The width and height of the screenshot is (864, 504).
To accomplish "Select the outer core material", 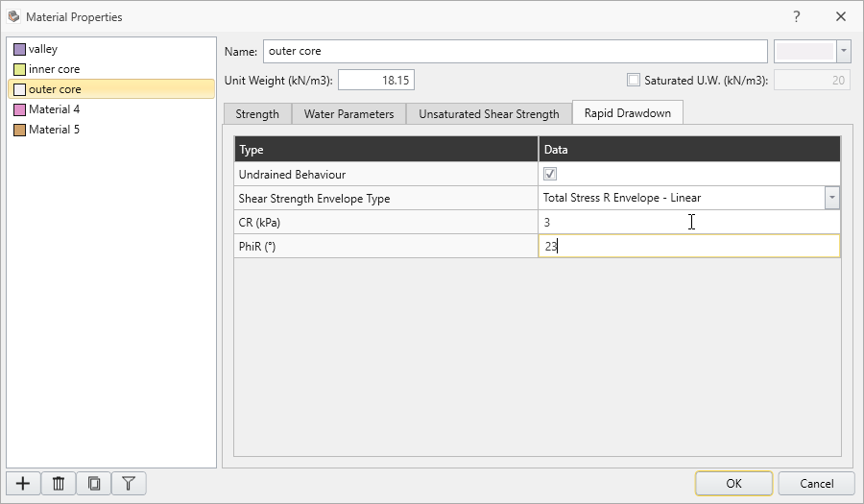I will click(111, 89).
